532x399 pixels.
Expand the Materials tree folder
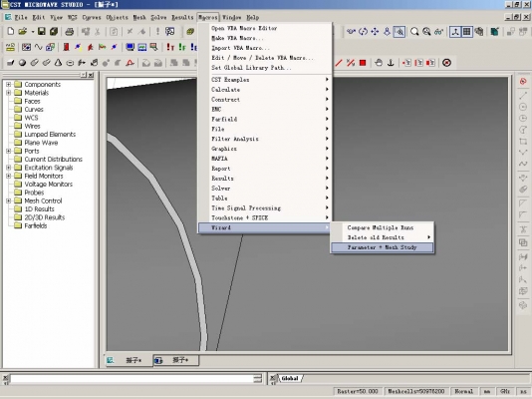[9, 93]
